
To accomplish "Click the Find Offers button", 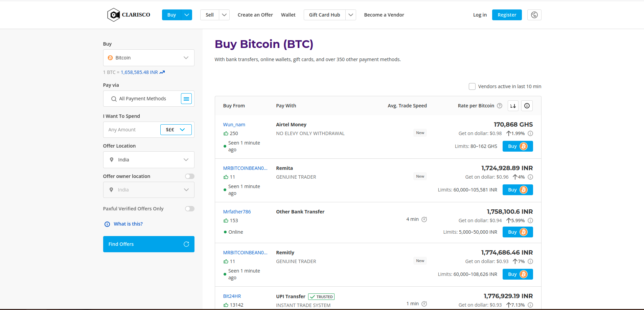I will (x=149, y=244).
